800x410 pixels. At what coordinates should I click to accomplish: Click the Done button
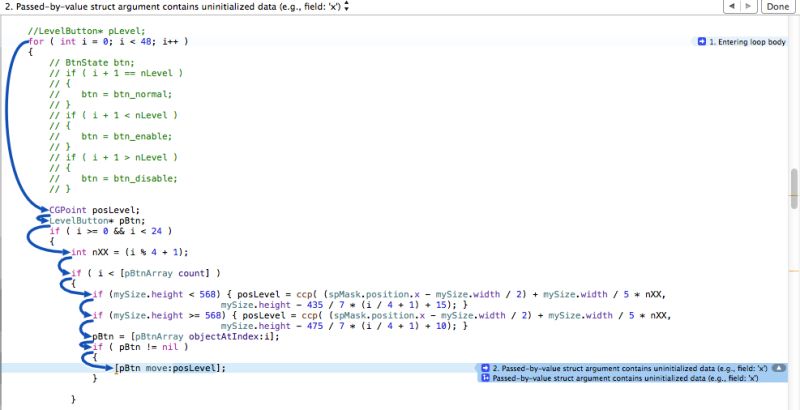tap(778, 7)
